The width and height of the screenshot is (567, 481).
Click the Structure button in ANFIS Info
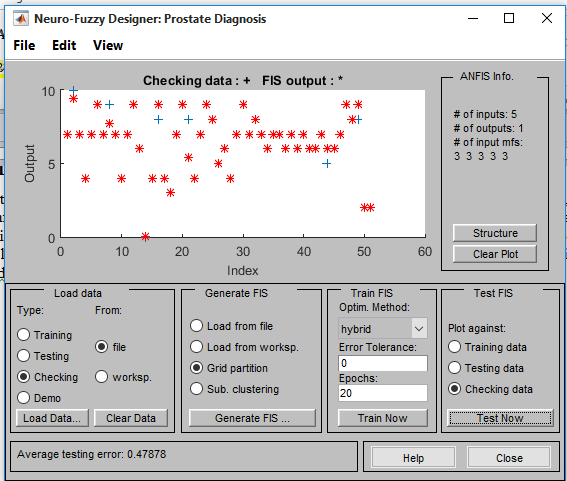click(495, 233)
